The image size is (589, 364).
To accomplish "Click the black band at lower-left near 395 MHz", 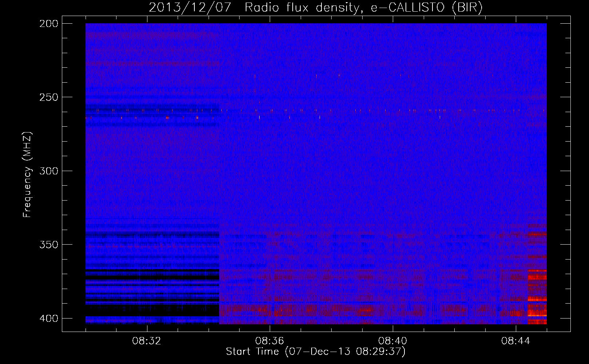I will tap(152, 311).
